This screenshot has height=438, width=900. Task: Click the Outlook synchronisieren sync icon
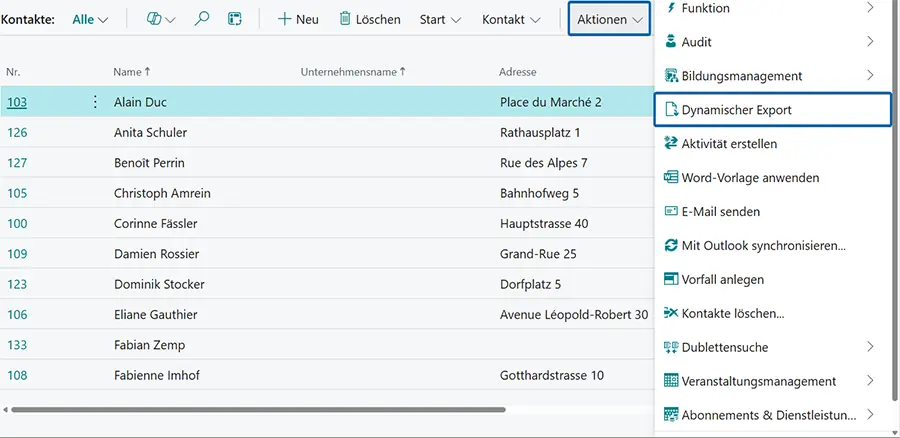671,245
